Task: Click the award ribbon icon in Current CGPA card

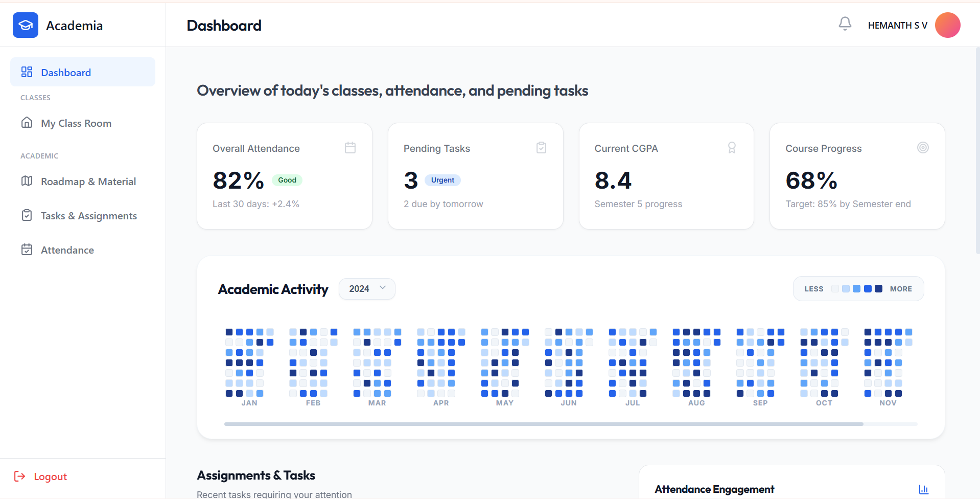Action: 732,148
